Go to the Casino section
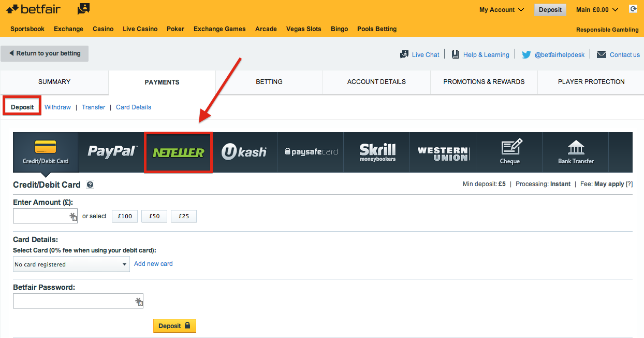This screenshot has height=338, width=644. click(103, 29)
